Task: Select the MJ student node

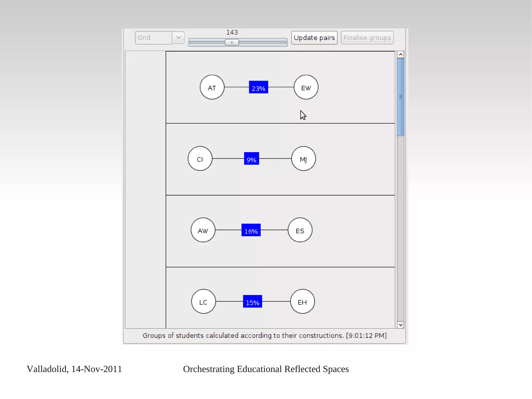Action: (303, 159)
